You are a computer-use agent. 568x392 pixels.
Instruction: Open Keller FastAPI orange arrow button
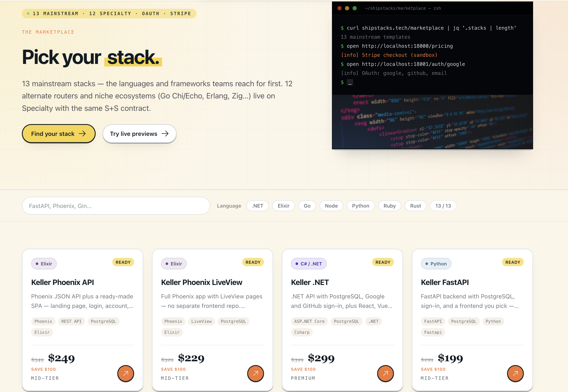point(515,373)
